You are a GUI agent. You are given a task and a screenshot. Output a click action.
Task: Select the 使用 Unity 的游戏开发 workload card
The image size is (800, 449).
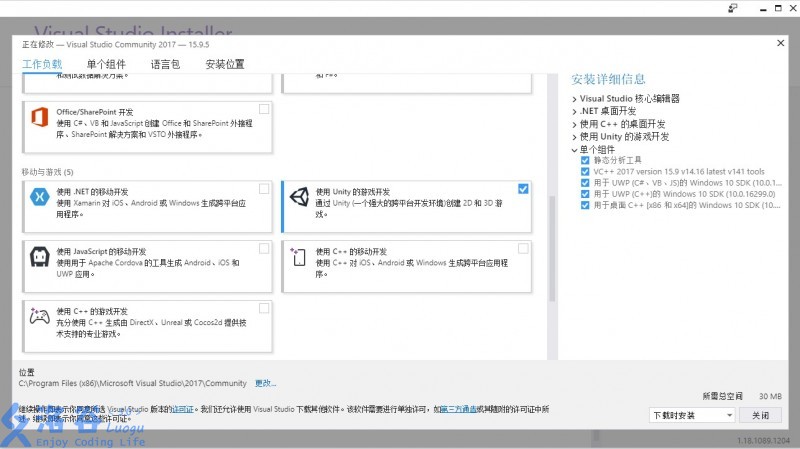click(406, 207)
